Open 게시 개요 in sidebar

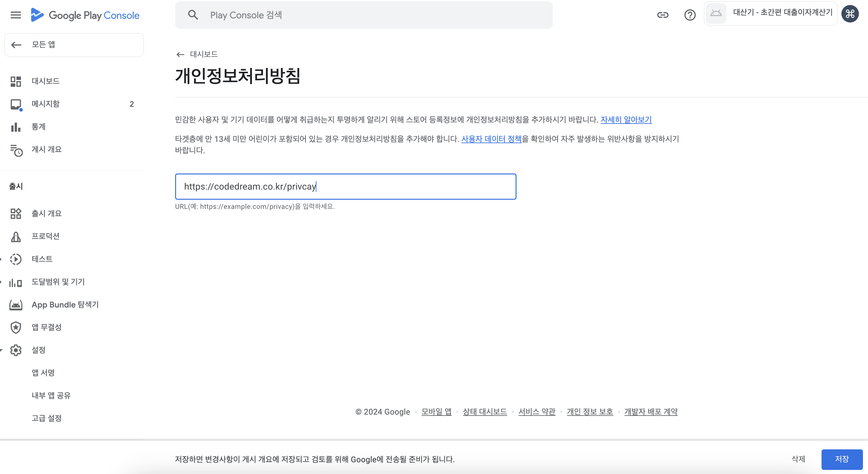click(46, 149)
